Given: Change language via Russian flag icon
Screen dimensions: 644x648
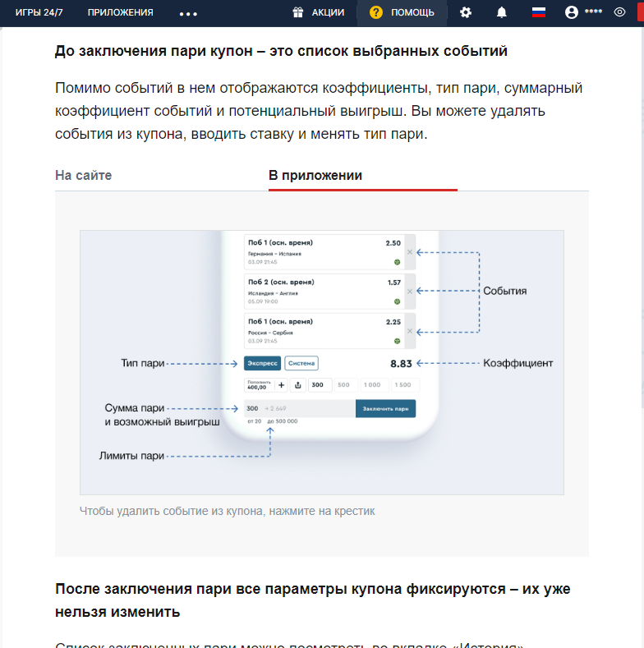Looking at the screenshot, I should [539, 12].
